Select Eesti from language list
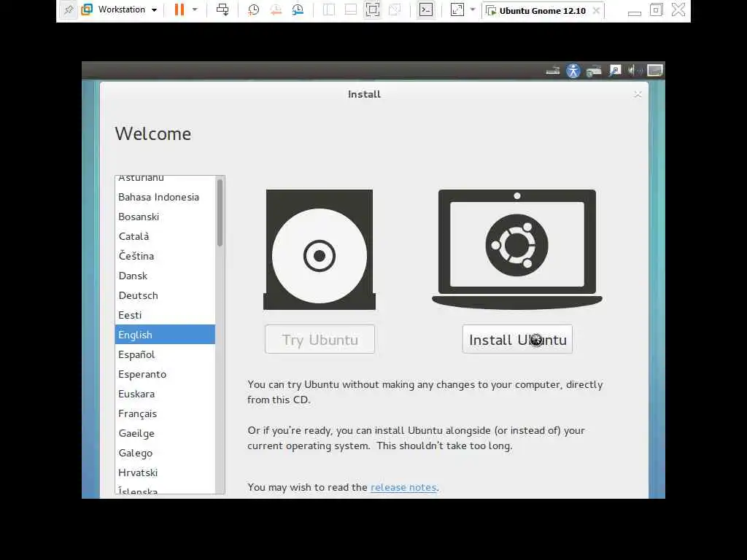The width and height of the screenshot is (747, 560). pyautogui.click(x=166, y=315)
